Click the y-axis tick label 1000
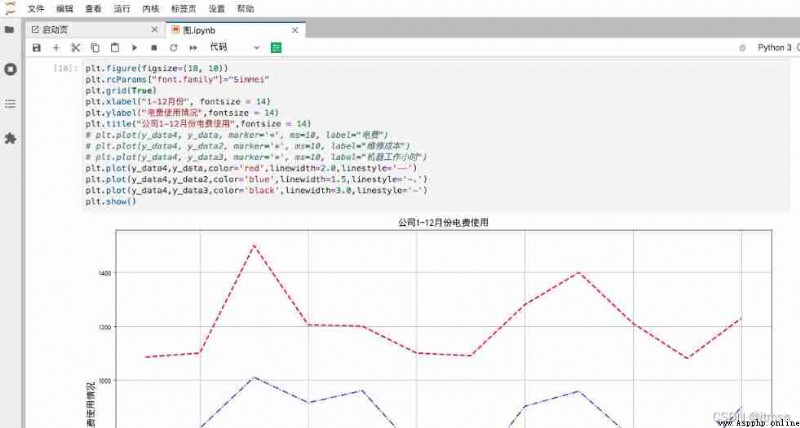This screenshot has width=800, height=428. [105, 381]
